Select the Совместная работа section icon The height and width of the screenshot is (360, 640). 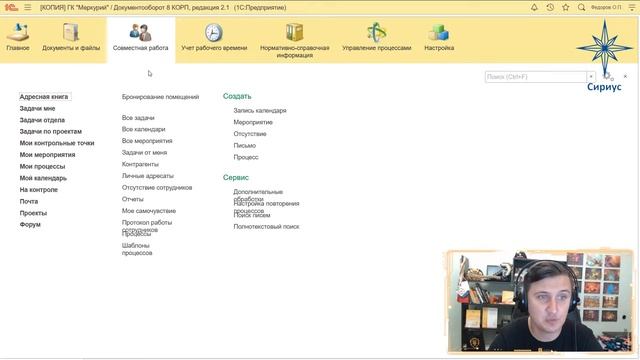(140, 33)
